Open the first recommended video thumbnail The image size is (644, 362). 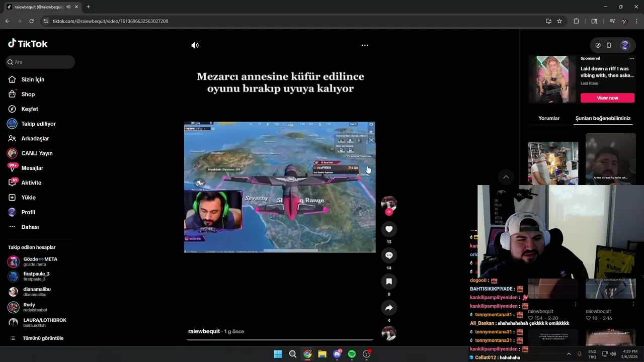[x=553, y=163]
